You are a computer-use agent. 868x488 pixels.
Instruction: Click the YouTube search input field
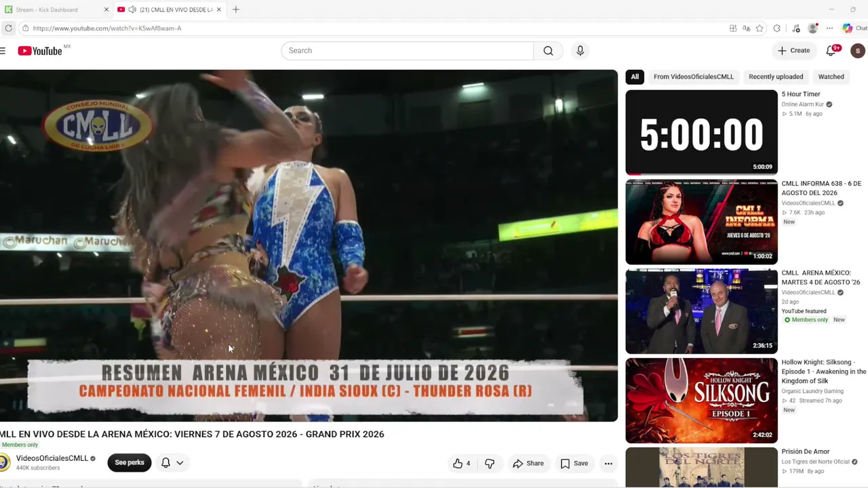(x=408, y=51)
